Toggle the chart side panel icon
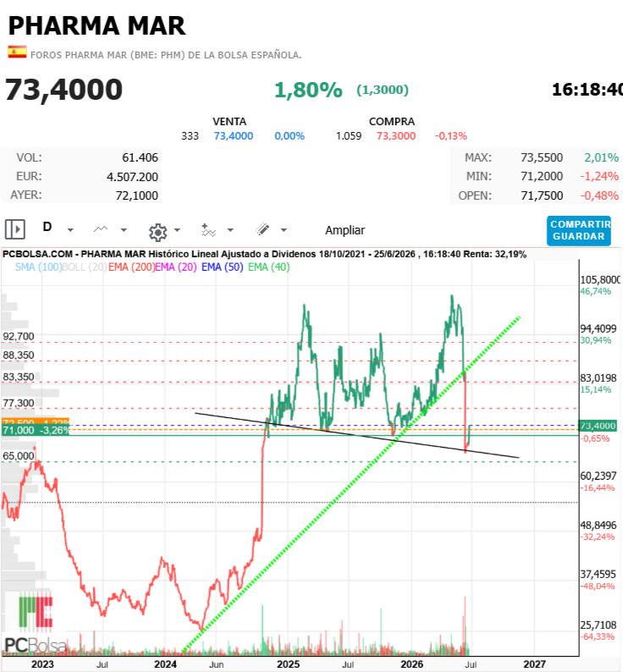This screenshot has width=623, height=672. pyautogui.click(x=15, y=229)
